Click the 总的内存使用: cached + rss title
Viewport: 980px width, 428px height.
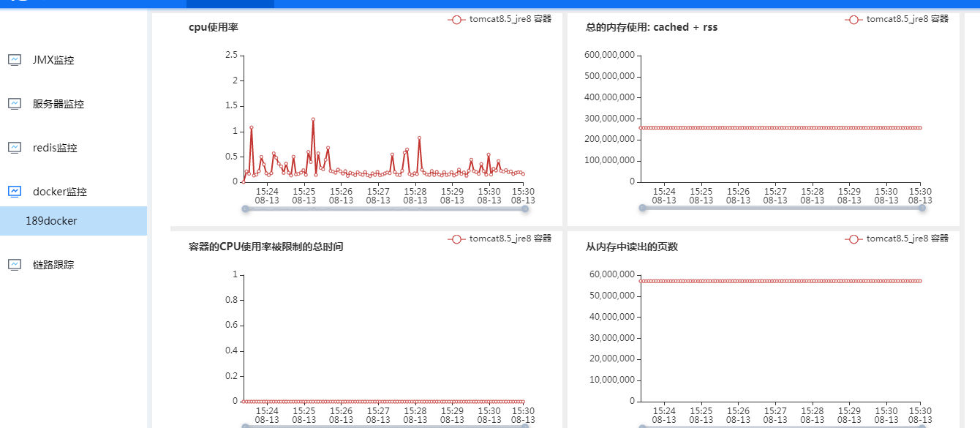coord(652,27)
